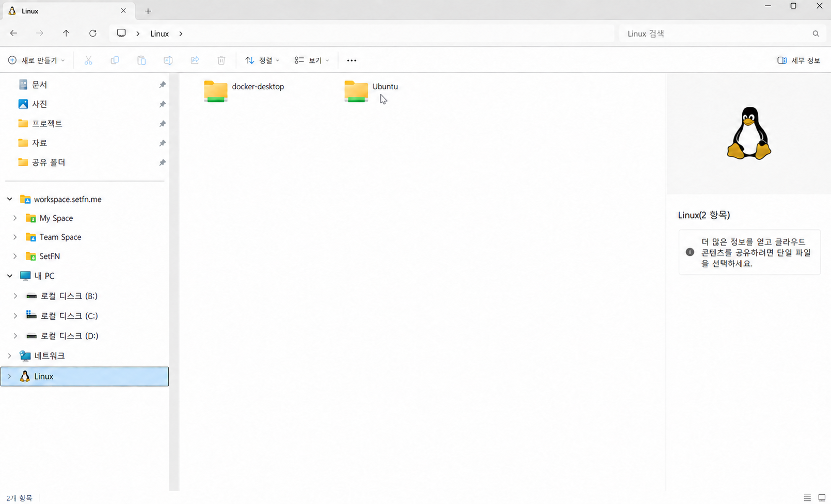The image size is (831, 504).
Task: Click chevron before Linux in address bar
Action: [x=138, y=34]
